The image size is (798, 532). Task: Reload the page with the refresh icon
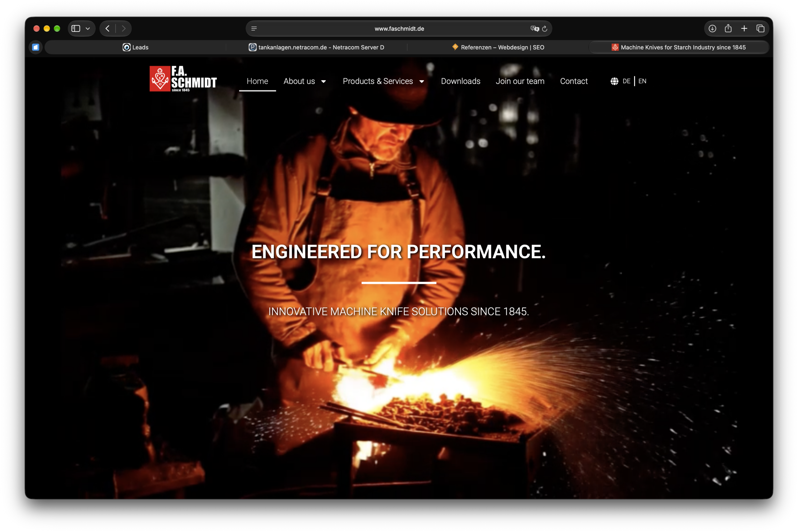point(545,28)
